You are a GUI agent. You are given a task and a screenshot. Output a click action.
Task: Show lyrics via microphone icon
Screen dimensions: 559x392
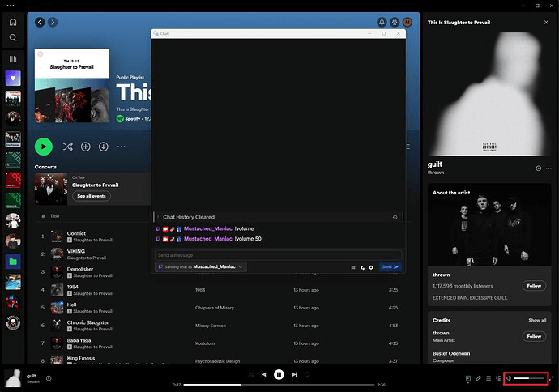479,378
